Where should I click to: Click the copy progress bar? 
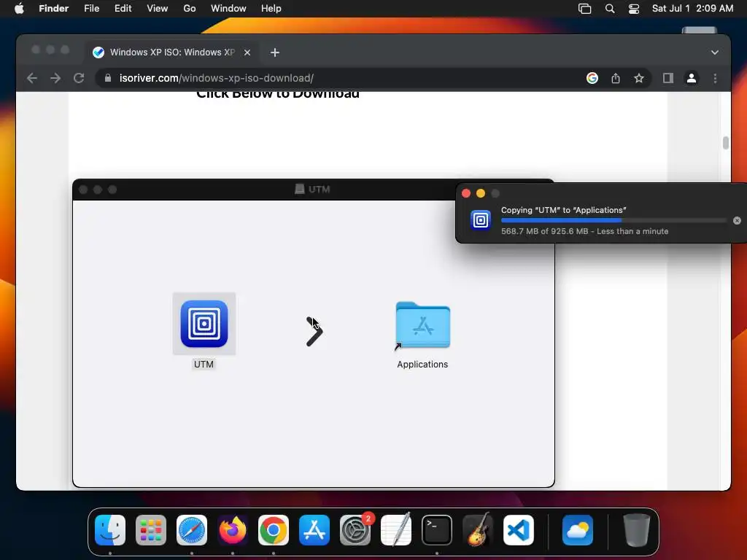coord(614,220)
